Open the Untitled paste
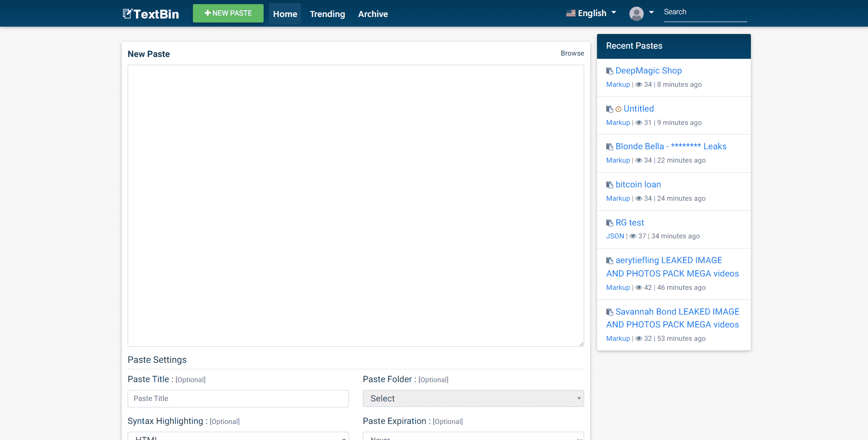 [638, 109]
